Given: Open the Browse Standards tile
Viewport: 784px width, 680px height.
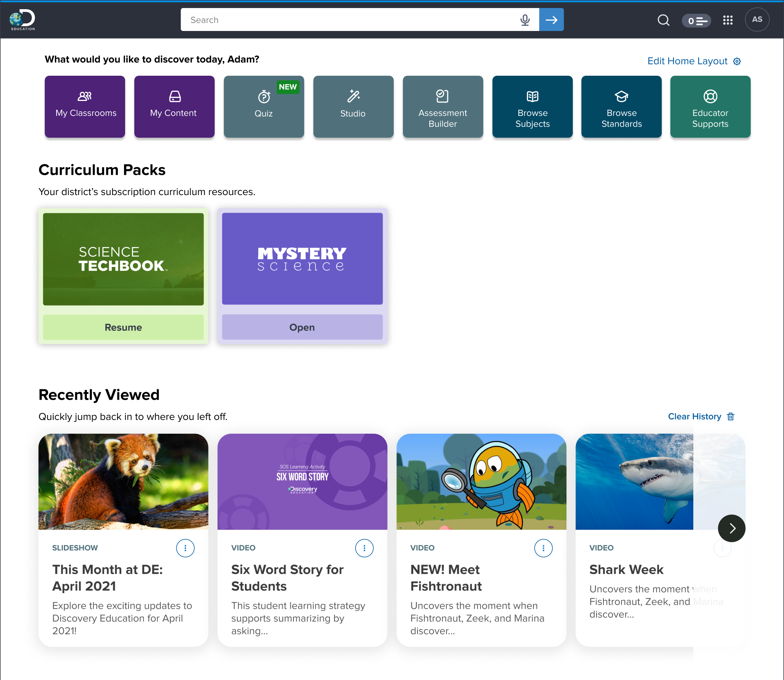Looking at the screenshot, I should click(x=621, y=107).
